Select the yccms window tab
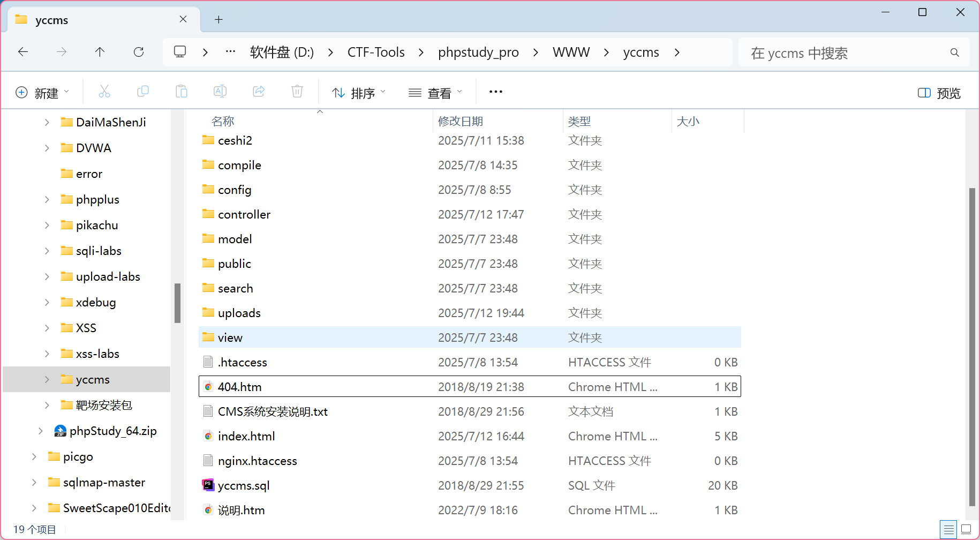 (x=104, y=20)
